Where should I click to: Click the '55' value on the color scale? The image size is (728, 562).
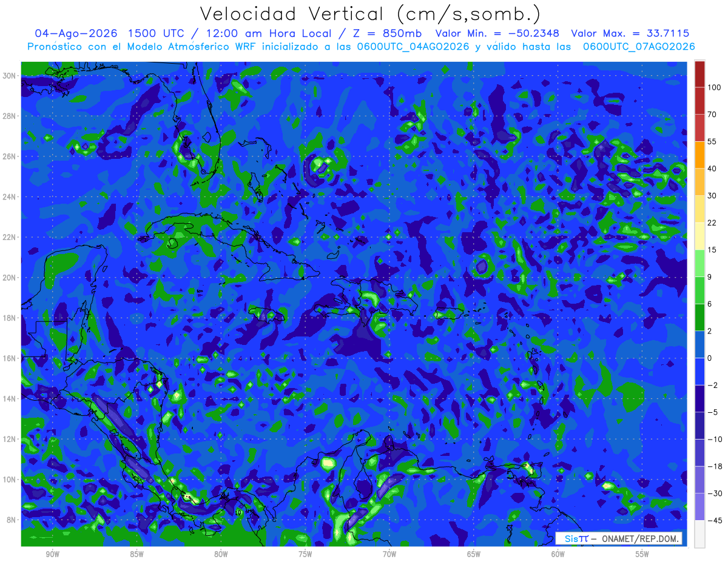(712, 141)
